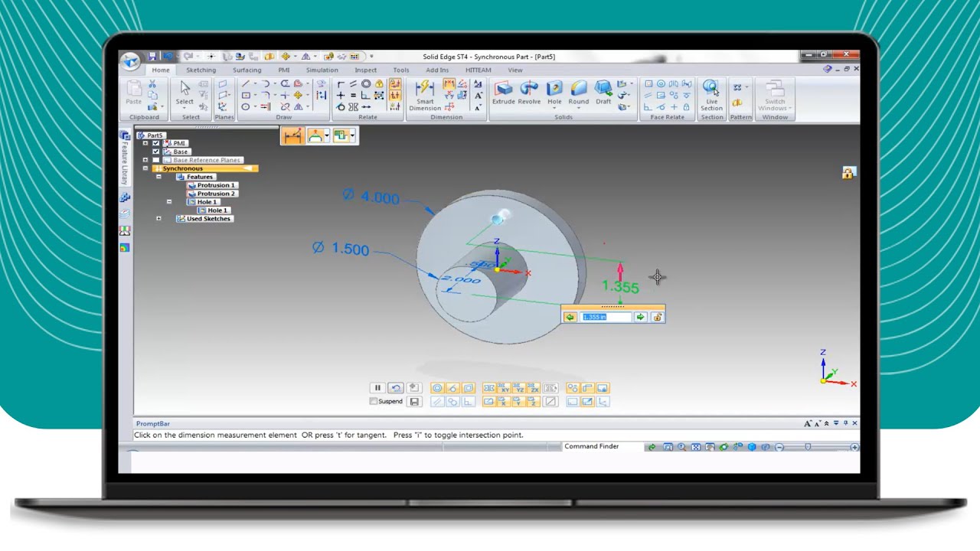Choose the Hole command

(x=554, y=92)
